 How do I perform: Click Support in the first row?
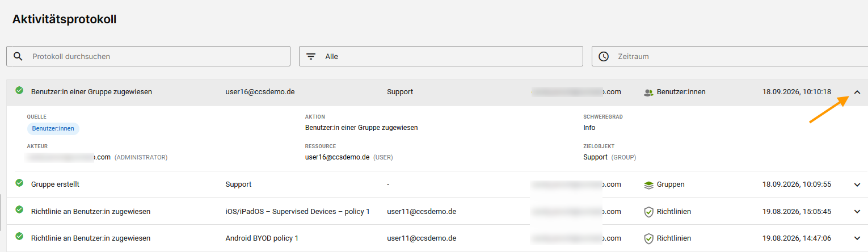(400, 91)
